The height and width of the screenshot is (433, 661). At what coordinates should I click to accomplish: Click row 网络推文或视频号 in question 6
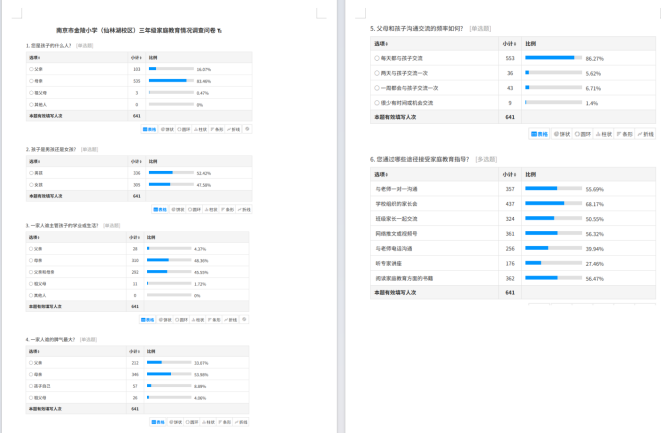coord(513,233)
